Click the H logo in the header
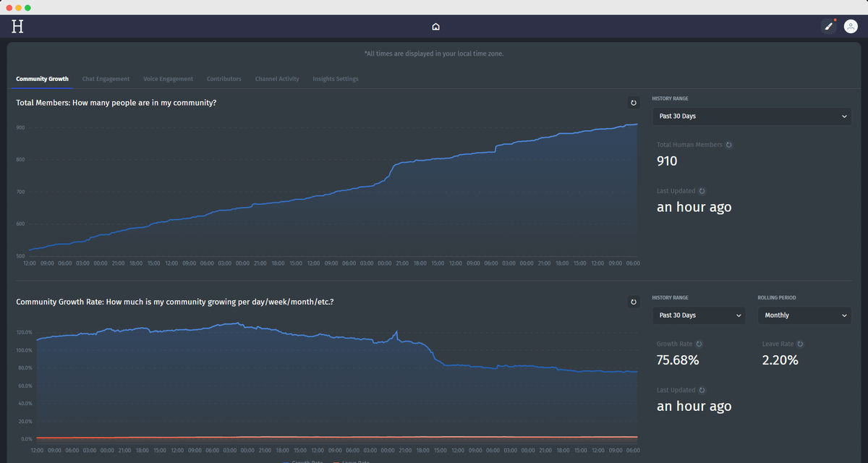Viewport: 868px width, 463px height. [x=17, y=27]
